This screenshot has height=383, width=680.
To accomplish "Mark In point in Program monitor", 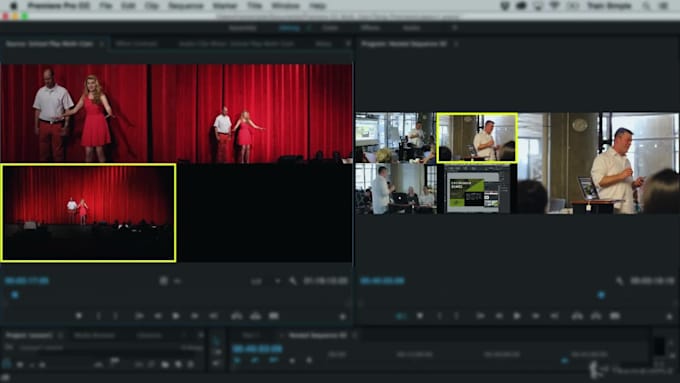I will point(439,316).
